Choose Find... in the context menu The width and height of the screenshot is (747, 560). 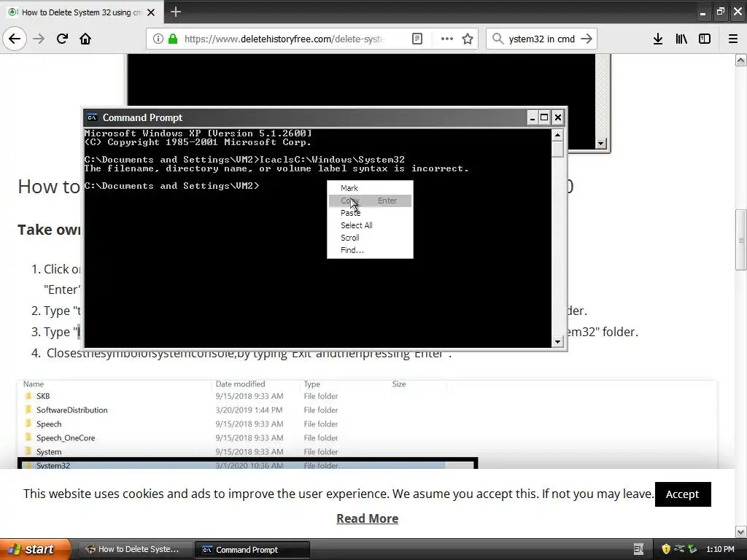[x=370, y=250]
